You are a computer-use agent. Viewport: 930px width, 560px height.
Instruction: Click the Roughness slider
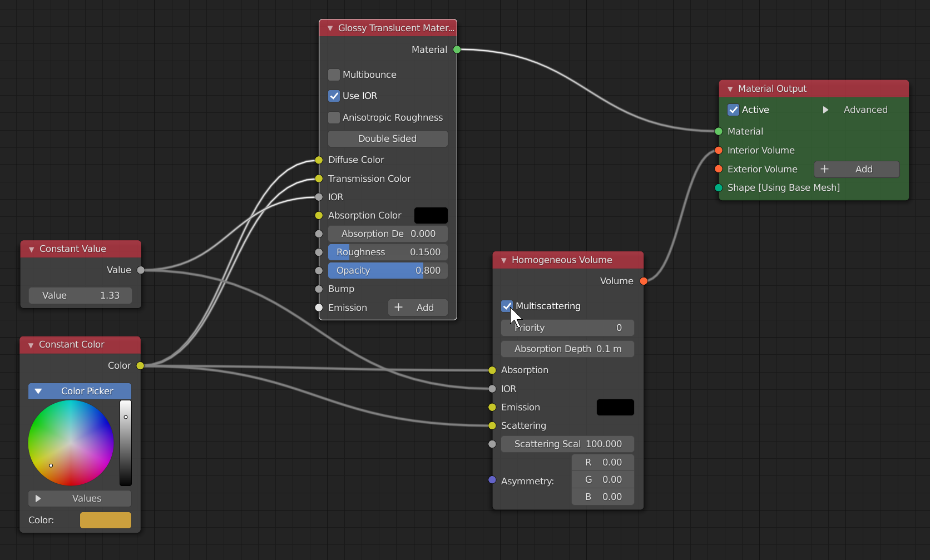[x=388, y=252]
